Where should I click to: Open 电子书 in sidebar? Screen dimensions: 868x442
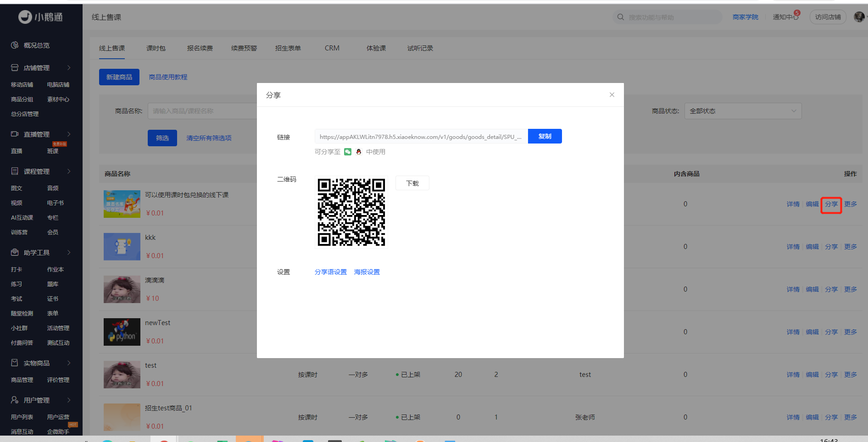(x=56, y=203)
